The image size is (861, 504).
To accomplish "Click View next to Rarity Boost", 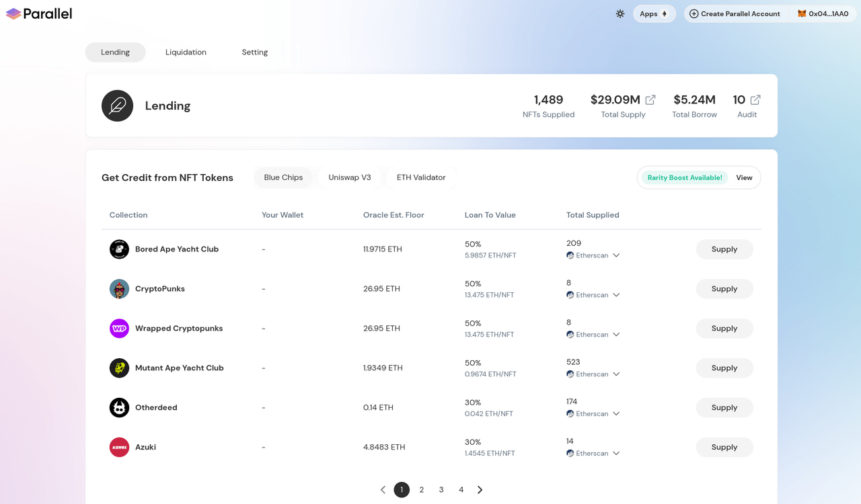I will (x=744, y=178).
